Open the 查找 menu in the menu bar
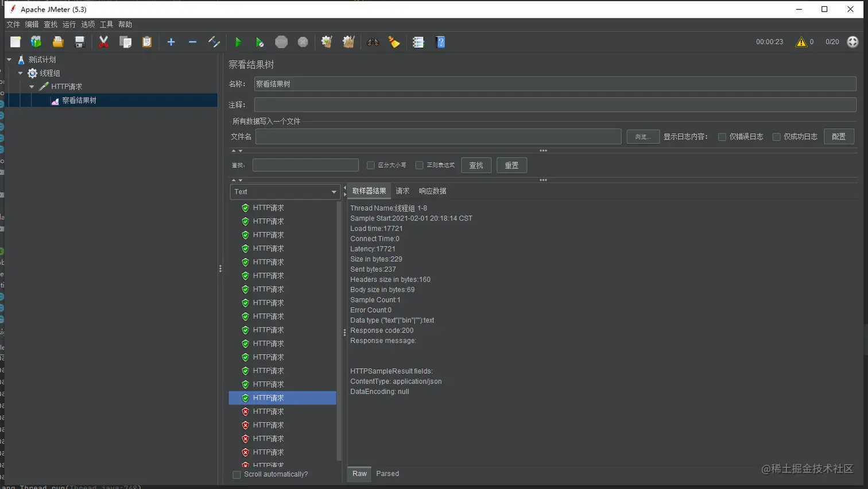Screen dimensions: 868x489 (x=51, y=25)
